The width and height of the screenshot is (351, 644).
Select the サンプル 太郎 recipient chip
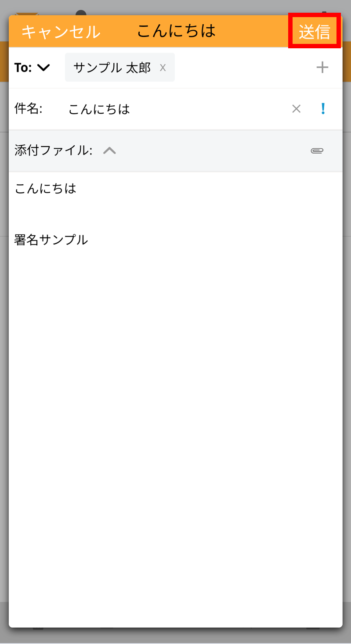tap(120, 67)
